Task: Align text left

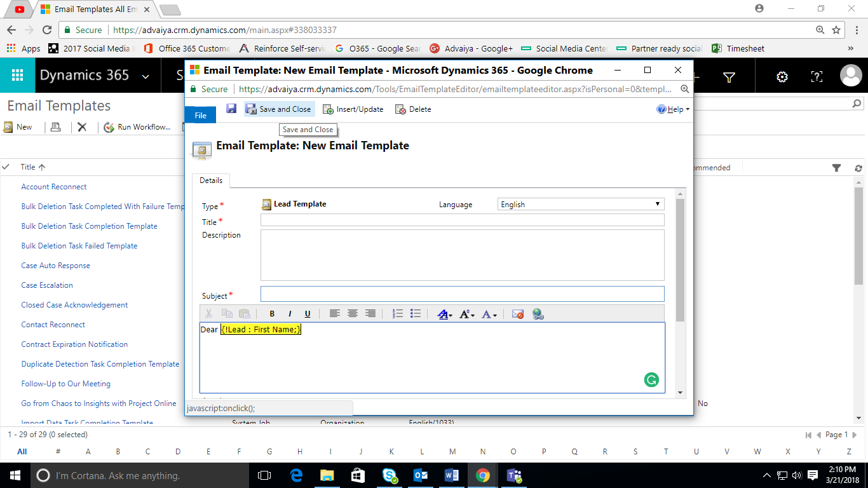Action: coord(334,314)
